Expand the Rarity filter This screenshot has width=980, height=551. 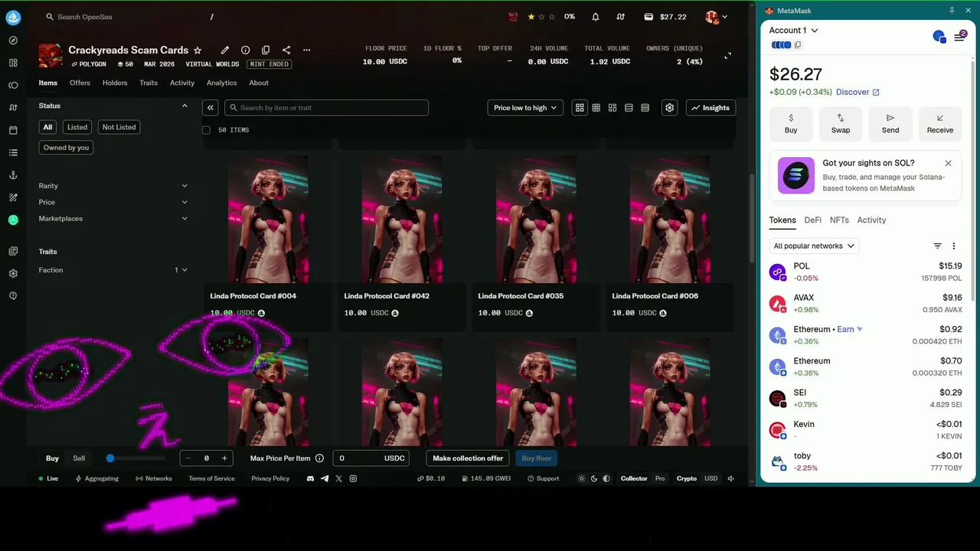pyautogui.click(x=113, y=186)
